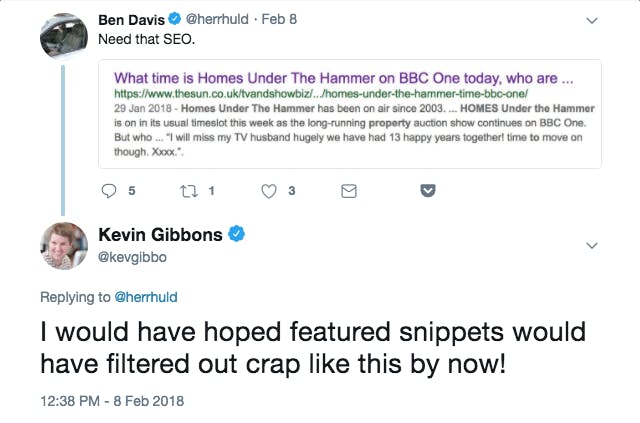
Task: Open the Feb 8 tweet date link
Action: [x=279, y=18]
